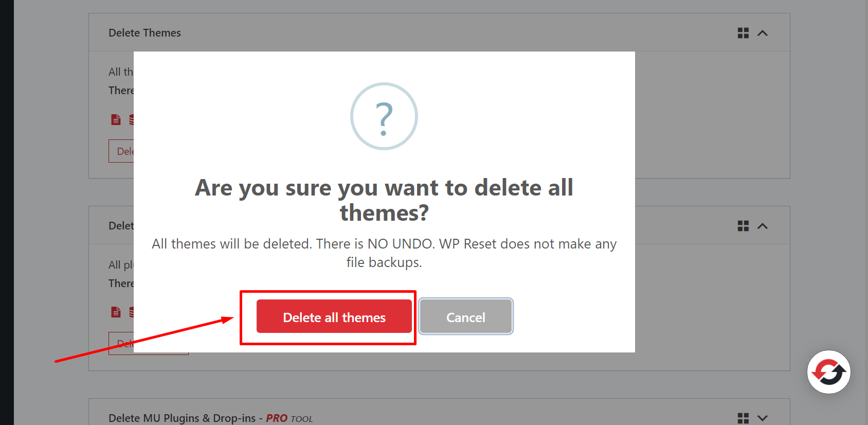Click the database icon in the plugins section
This screenshot has height=425, width=868.
click(133, 312)
